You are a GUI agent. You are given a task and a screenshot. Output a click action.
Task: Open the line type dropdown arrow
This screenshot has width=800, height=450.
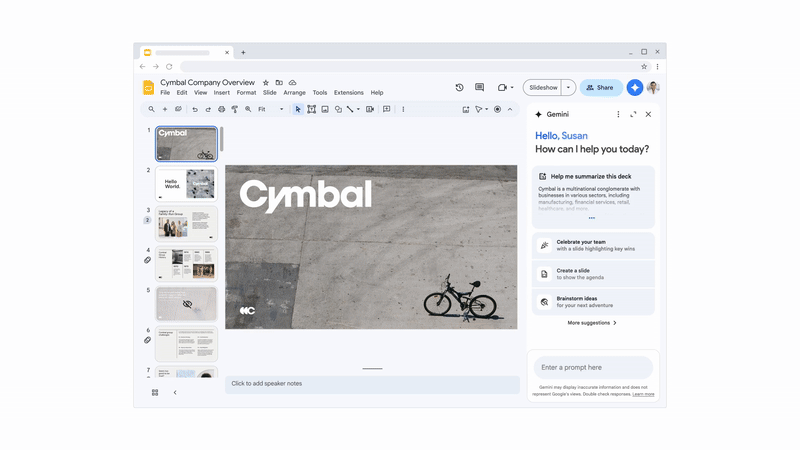(358, 109)
